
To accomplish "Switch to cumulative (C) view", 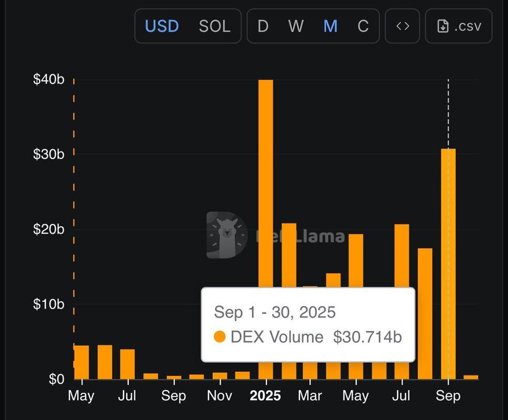I will 363,26.
